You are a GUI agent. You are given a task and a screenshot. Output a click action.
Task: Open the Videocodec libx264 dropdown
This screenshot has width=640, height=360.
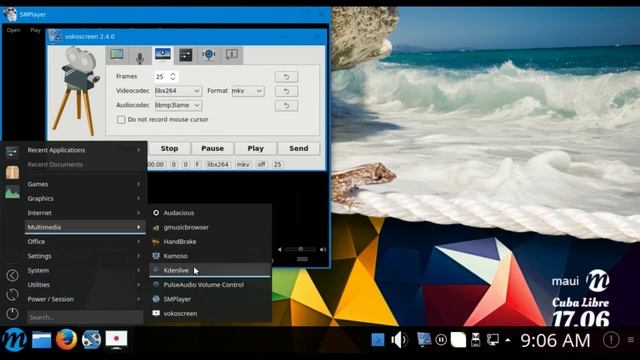178,91
